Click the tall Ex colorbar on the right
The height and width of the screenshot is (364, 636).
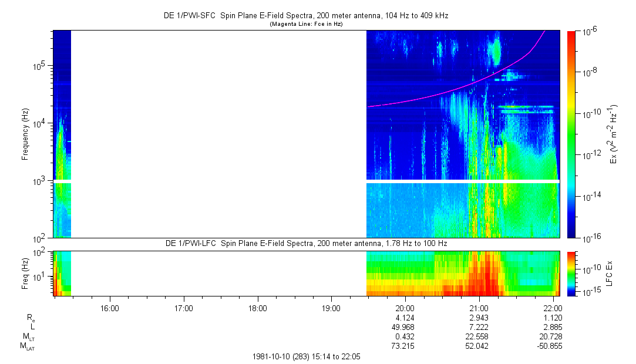coord(571,134)
